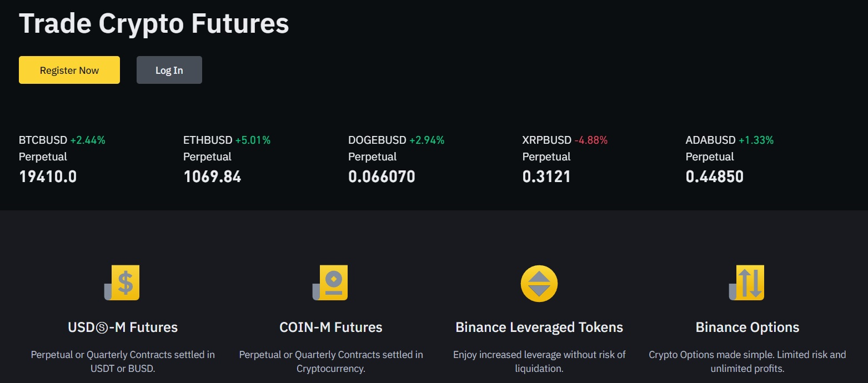The image size is (868, 383).
Task: Click the text about USDT or BUSD settlement
Action: tap(123, 361)
